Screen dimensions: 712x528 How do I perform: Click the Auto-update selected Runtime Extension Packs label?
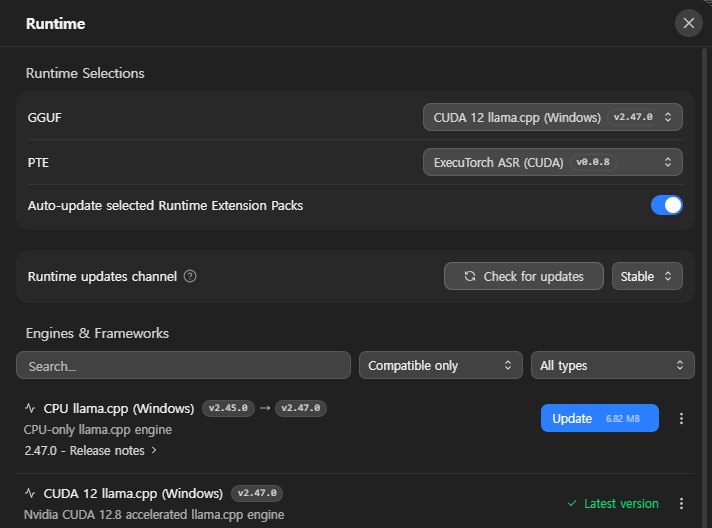tap(165, 206)
